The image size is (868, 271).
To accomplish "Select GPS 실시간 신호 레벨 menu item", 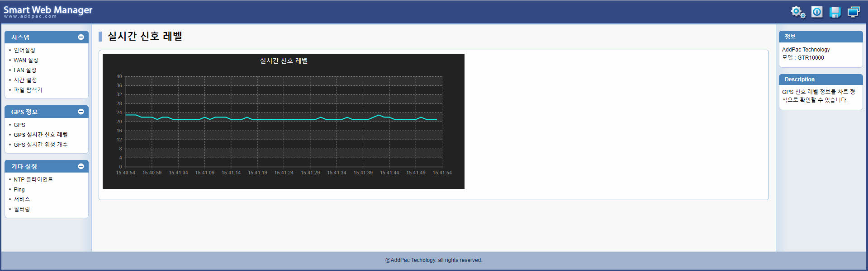I will [x=41, y=135].
